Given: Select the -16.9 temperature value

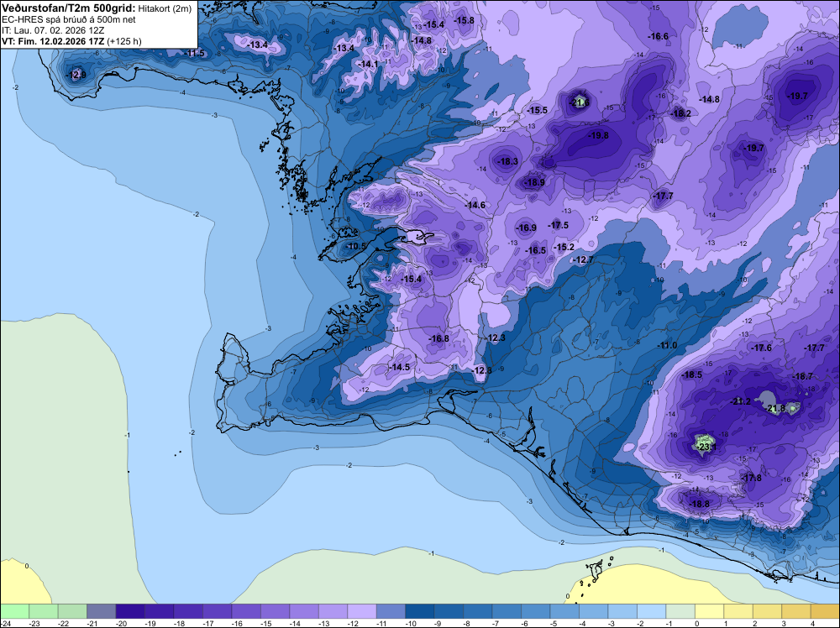Looking at the screenshot, I should [x=526, y=228].
